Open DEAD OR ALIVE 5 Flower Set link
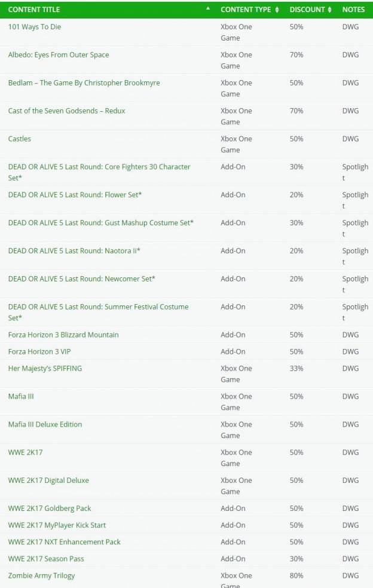Viewport: 373px width, 588px height. coord(75,195)
